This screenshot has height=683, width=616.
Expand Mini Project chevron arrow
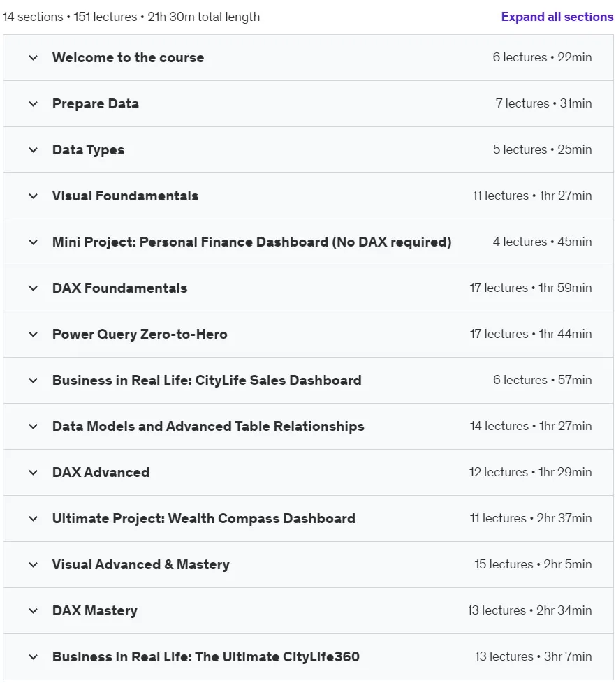coord(33,242)
